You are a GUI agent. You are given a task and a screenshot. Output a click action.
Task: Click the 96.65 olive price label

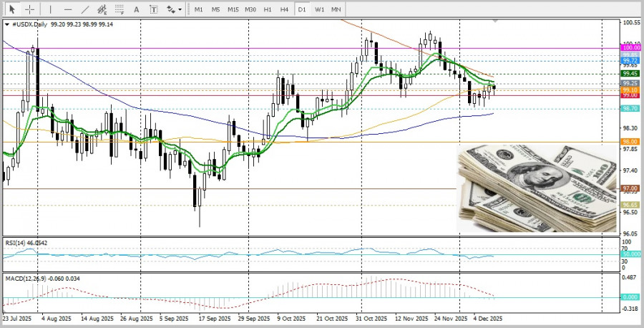click(630, 205)
